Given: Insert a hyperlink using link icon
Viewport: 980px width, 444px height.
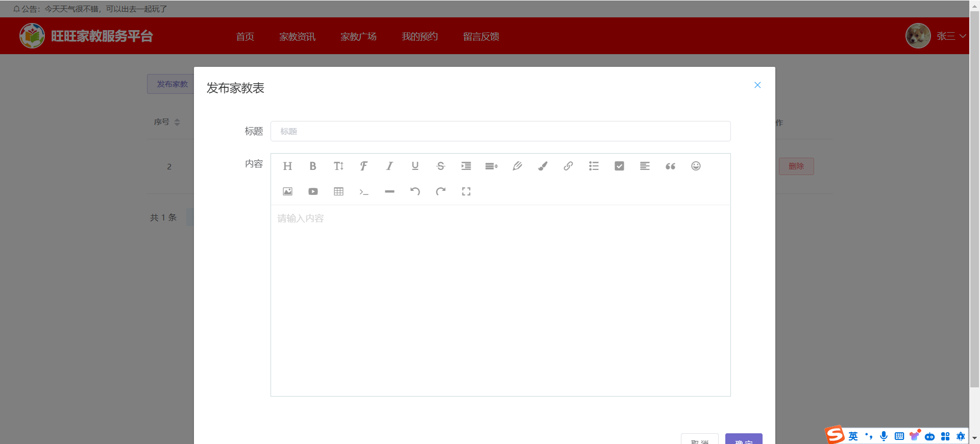Looking at the screenshot, I should tap(568, 166).
